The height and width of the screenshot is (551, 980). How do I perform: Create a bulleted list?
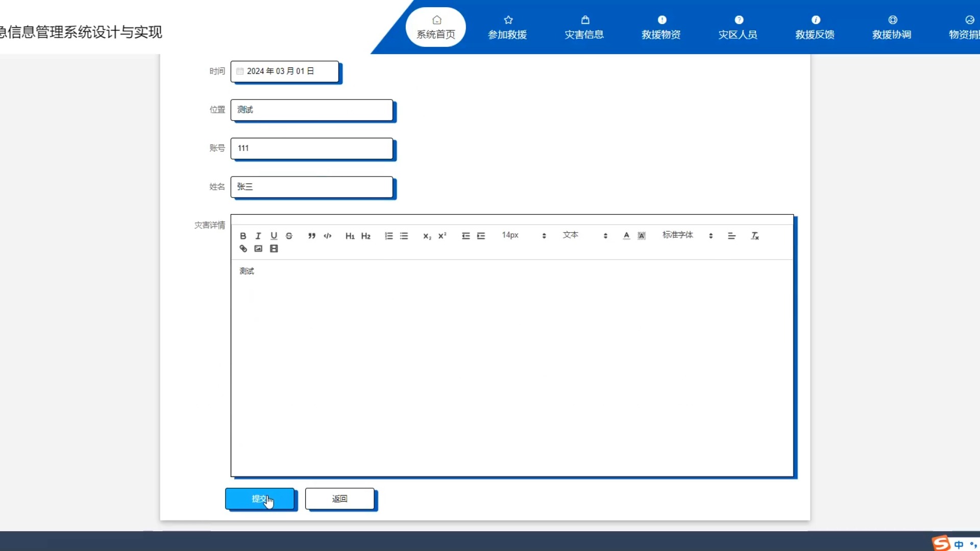click(404, 236)
